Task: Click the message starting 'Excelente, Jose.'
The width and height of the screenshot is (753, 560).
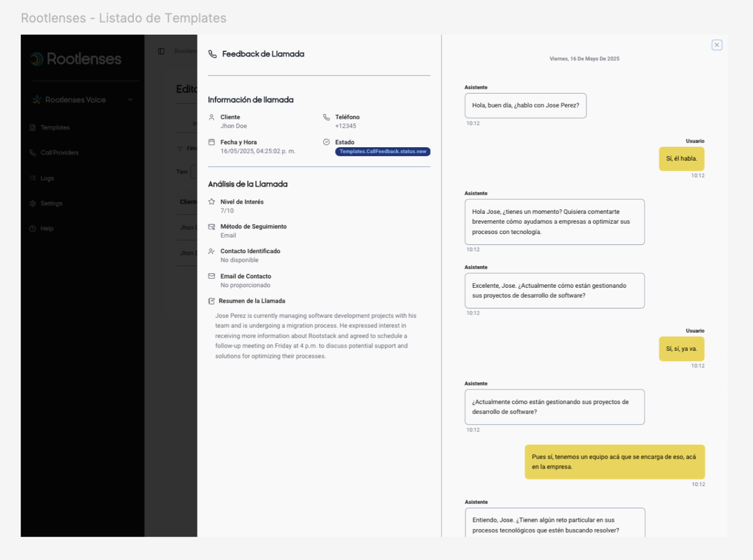Action: (x=555, y=290)
